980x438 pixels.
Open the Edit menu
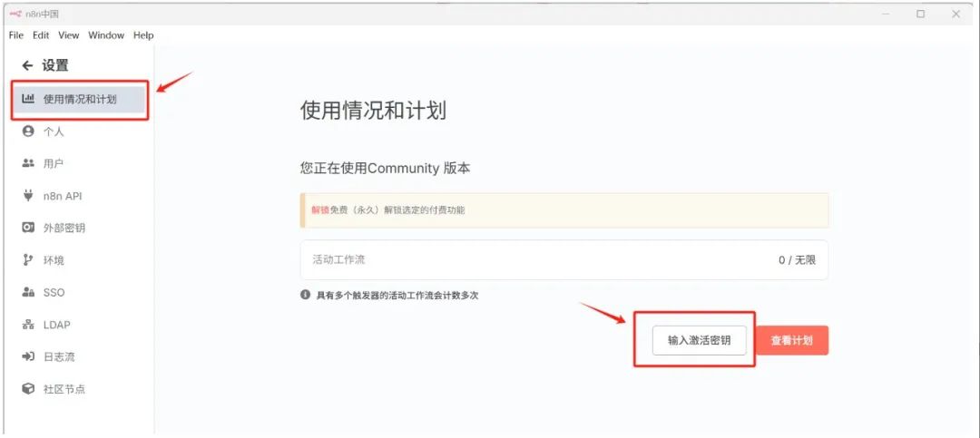[x=41, y=35]
